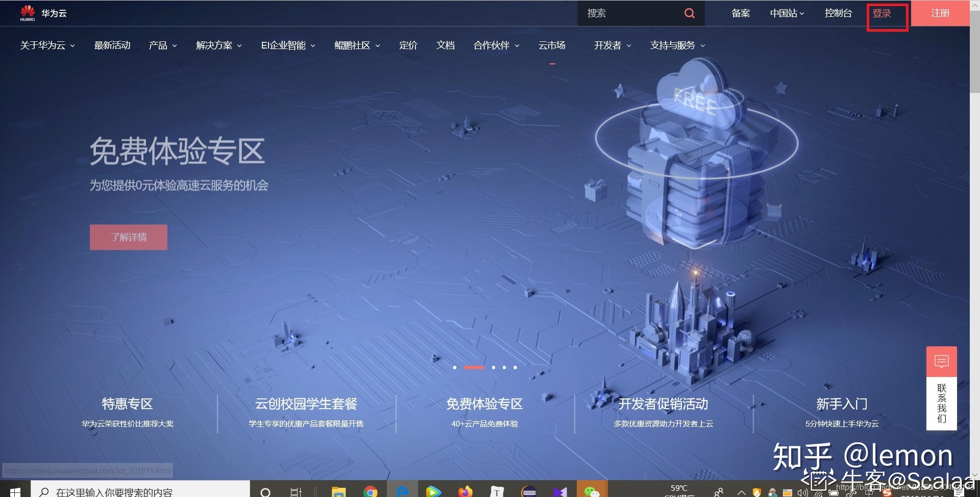Open the 开发者促销活动 card
Viewport: 980px width, 497px height.
664,412
